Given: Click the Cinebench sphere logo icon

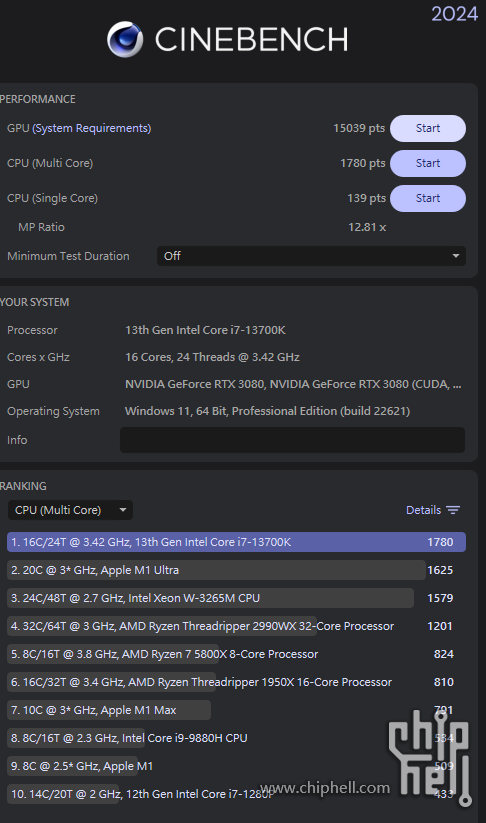Looking at the screenshot, I should click(125, 39).
